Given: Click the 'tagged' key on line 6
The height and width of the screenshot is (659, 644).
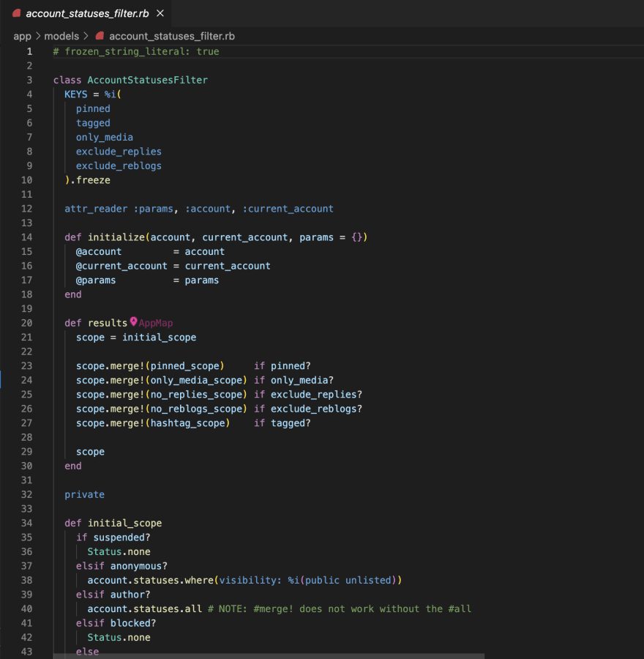Looking at the screenshot, I should [x=93, y=123].
